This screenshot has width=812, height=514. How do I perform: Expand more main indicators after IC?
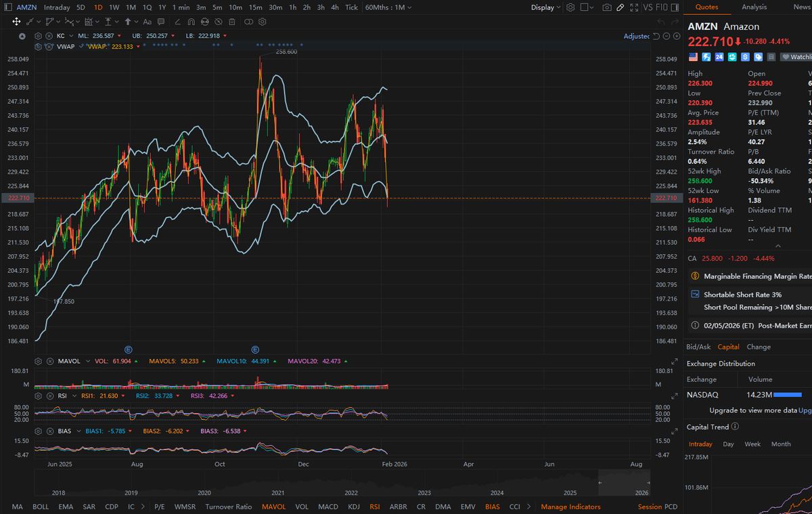(143, 507)
